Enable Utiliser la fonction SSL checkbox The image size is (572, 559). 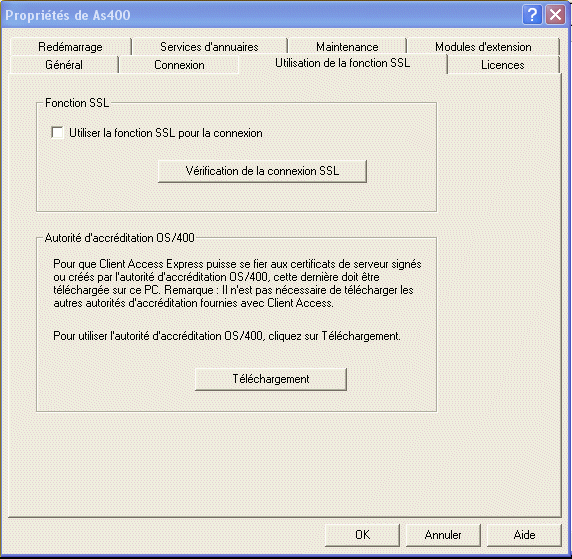tap(57, 132)
